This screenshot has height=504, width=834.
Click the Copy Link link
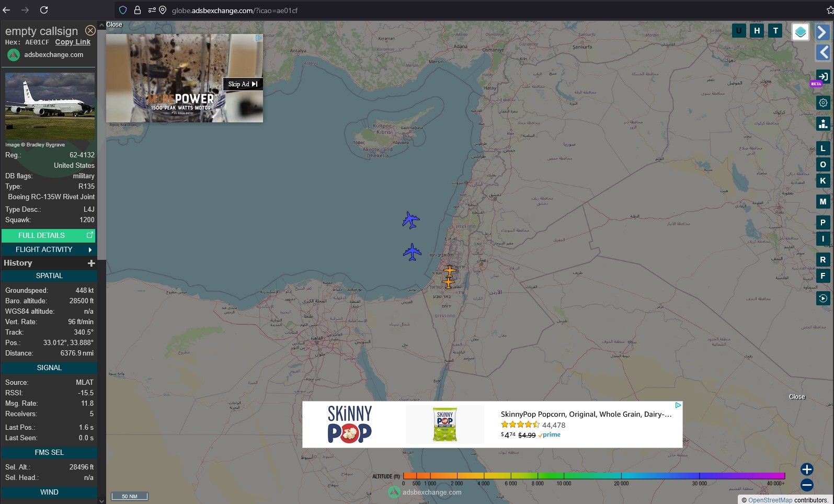point(73,42)
